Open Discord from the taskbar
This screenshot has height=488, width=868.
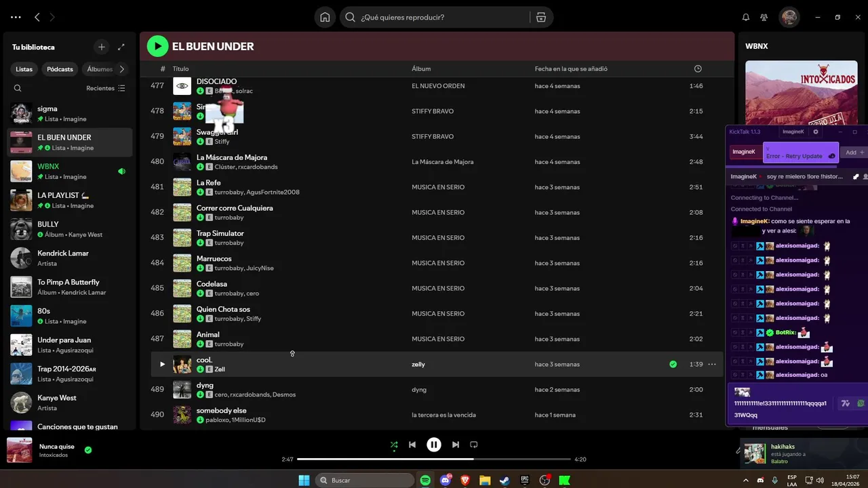[446, 480]
